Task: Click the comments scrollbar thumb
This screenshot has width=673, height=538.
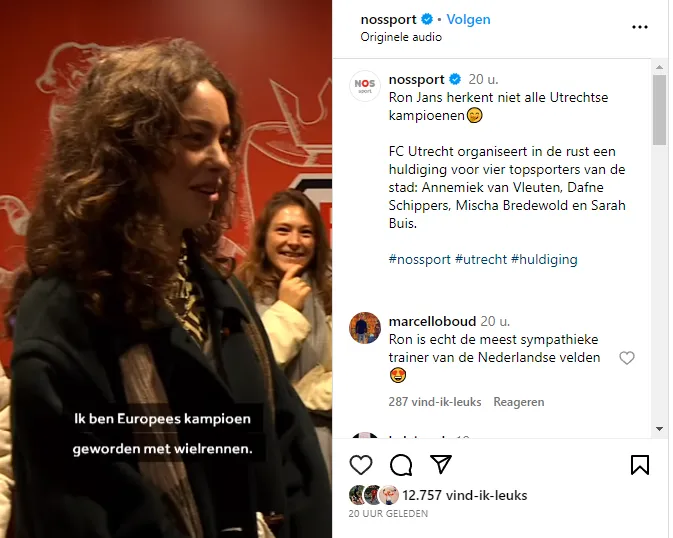Action: 659,110
